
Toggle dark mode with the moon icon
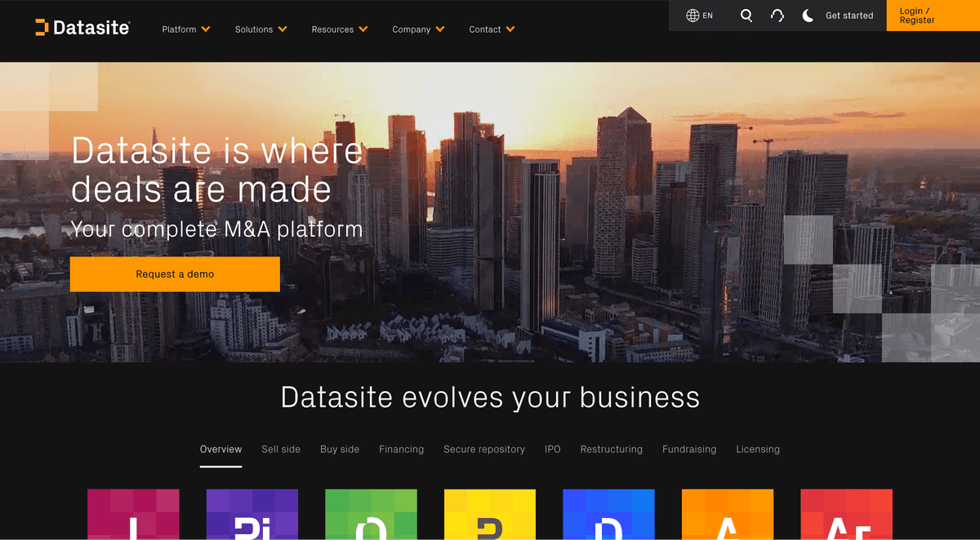(807, 15)
